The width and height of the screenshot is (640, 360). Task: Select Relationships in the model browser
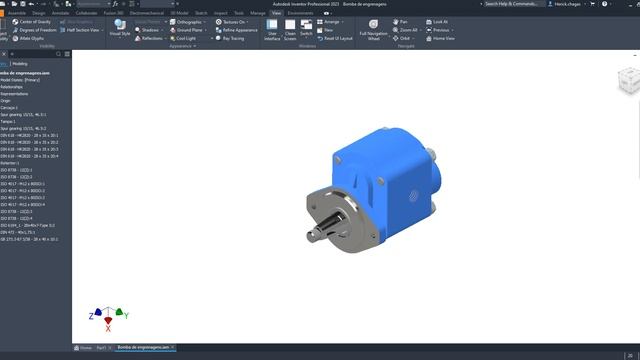pos(11,87)
